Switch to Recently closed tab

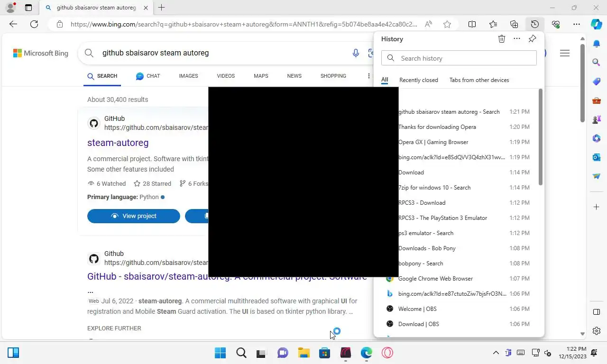coord(419,80)
